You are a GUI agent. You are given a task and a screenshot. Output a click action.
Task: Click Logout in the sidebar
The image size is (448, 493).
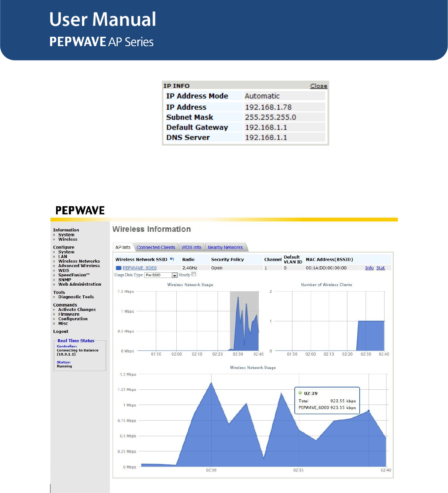(61, 331)
